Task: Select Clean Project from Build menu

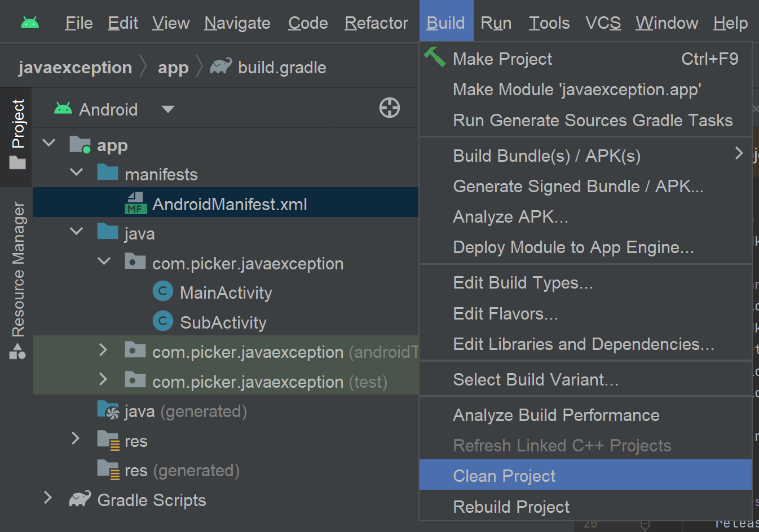Action: pos(504,476)
